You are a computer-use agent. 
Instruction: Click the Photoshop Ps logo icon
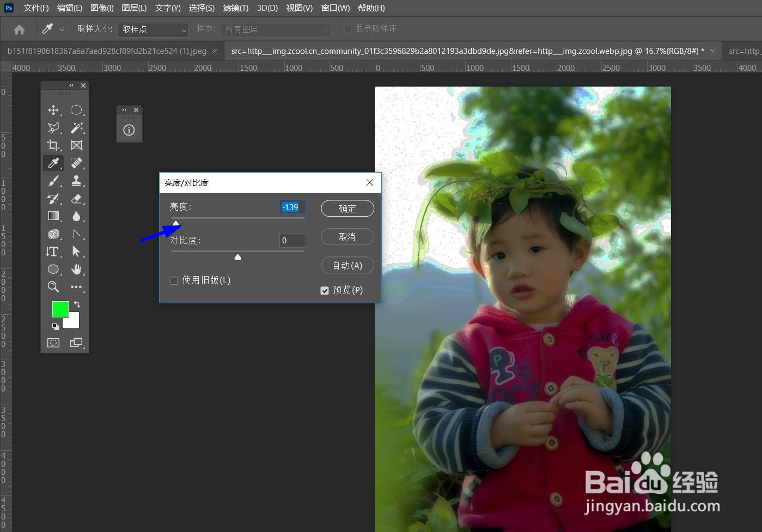[9, 8]
